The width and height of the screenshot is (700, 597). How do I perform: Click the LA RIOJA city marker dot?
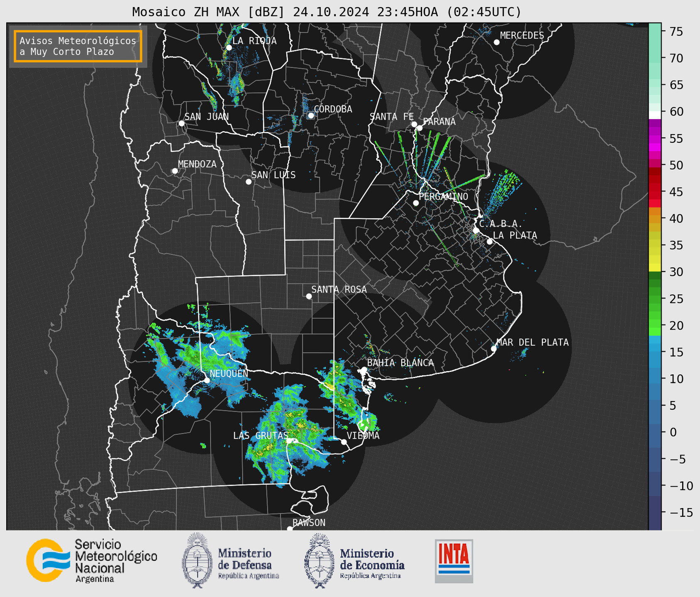pyautogui.click(x=229, y=48)
